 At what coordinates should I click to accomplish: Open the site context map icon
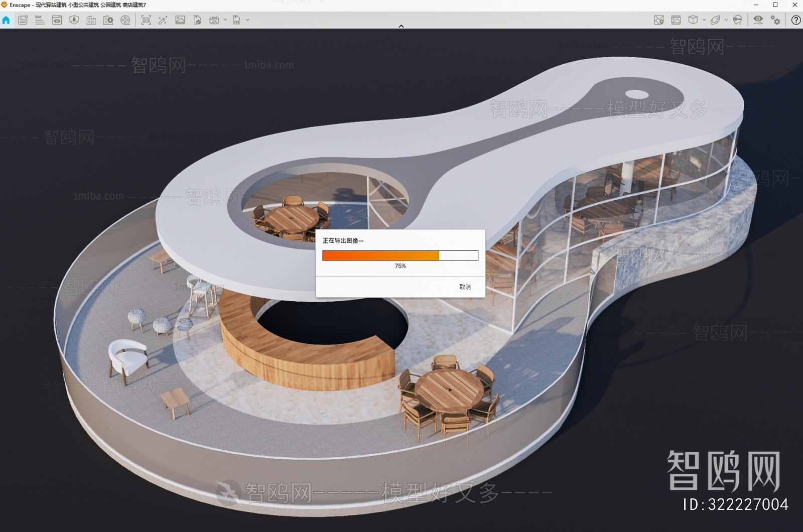pos(659,20)
